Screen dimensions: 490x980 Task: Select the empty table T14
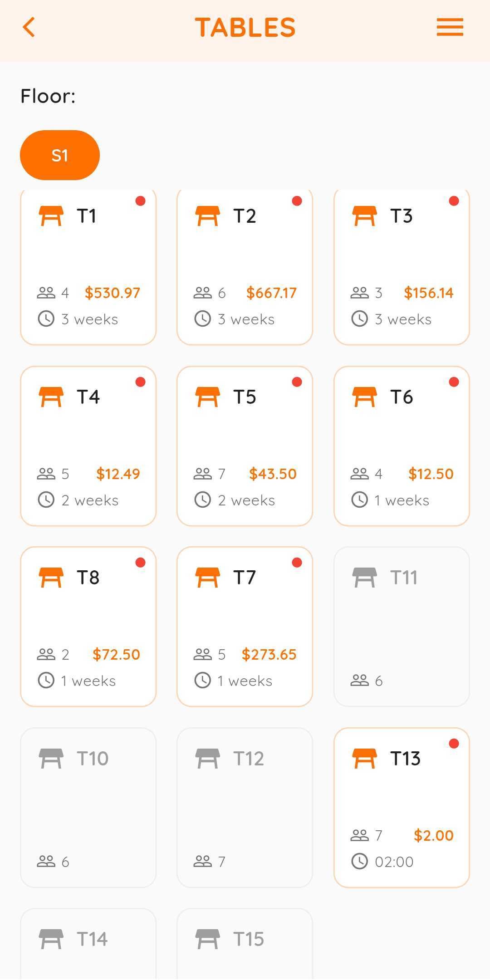(88, 943)
